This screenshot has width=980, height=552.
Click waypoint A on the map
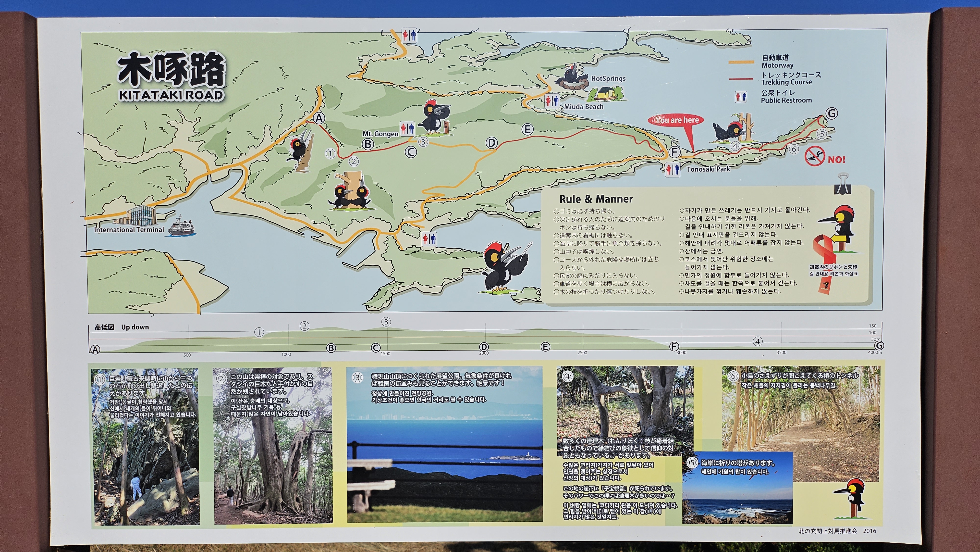coord(319,118)
